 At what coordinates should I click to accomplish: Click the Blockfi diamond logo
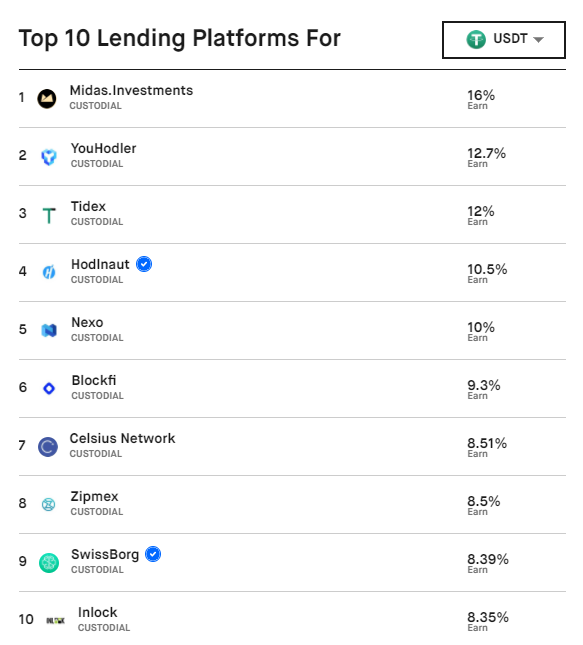coord(49,388)
